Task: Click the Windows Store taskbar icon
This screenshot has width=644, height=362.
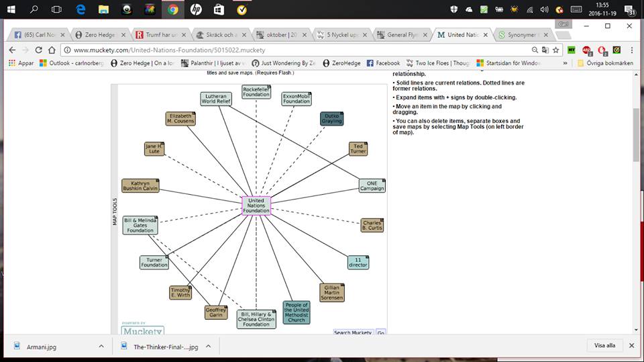Action: (x=218, y=9)
